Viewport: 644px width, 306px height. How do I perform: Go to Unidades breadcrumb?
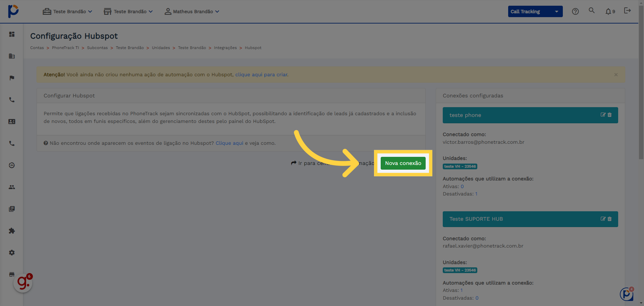click(x=161, y=48)
